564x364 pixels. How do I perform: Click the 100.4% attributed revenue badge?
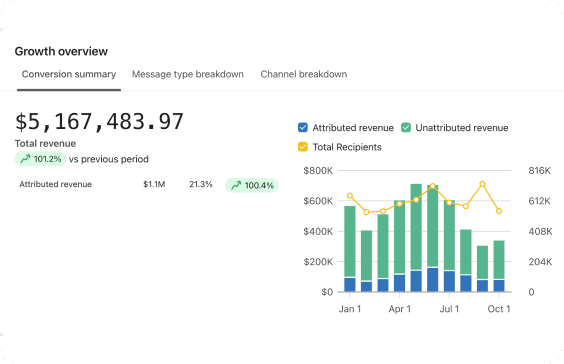252,185
